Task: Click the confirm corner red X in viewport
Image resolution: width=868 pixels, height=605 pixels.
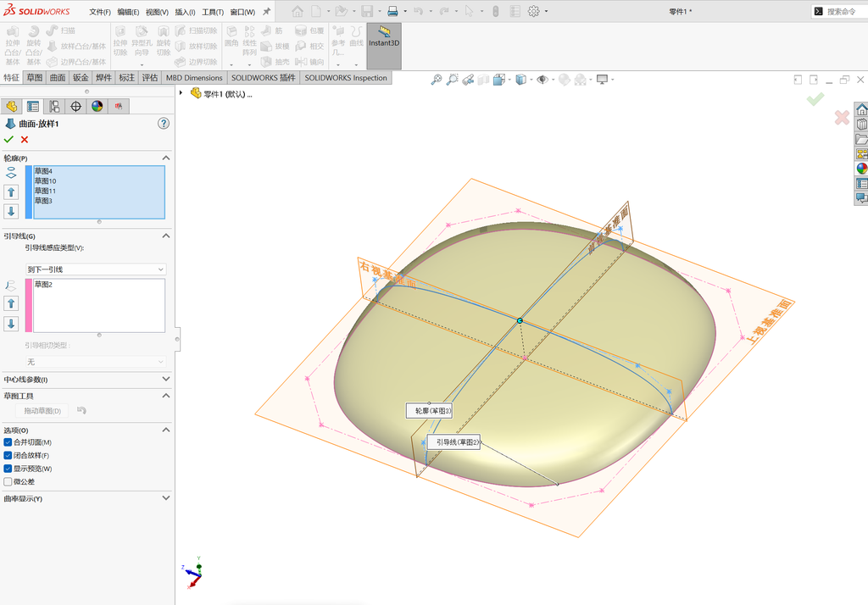Action: (x=842, y=117)
